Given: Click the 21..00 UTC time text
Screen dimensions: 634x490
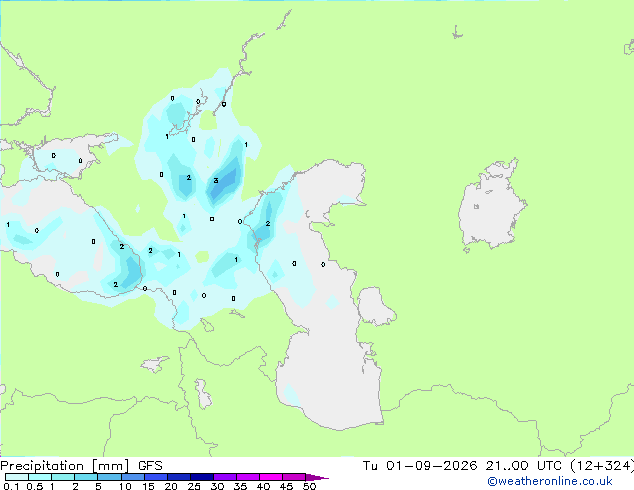Looking at the screenshot, I should 524,466.
